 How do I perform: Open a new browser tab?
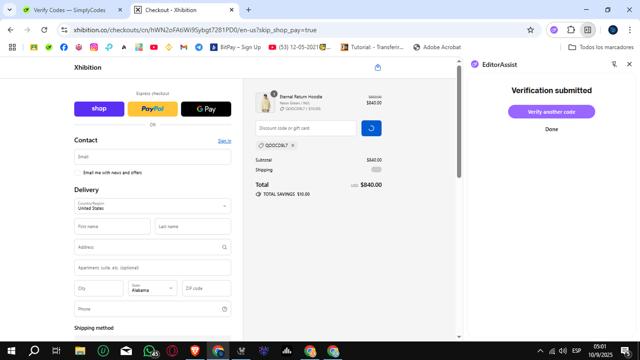248,10
